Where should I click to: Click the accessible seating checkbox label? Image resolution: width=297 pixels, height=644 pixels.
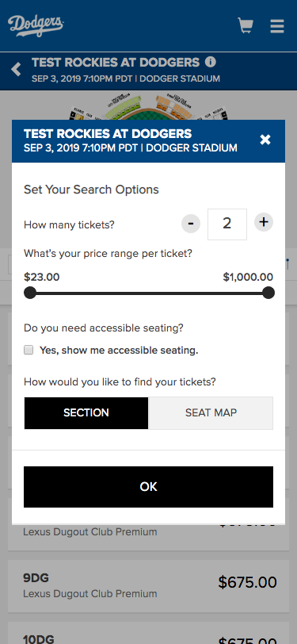coord(119,351)
